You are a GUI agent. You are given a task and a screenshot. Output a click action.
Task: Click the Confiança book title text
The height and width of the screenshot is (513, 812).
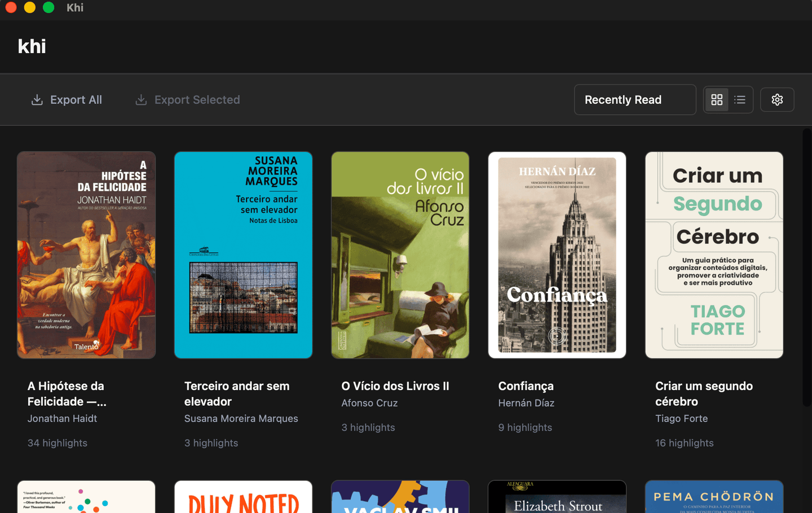(x=526, y=386)
